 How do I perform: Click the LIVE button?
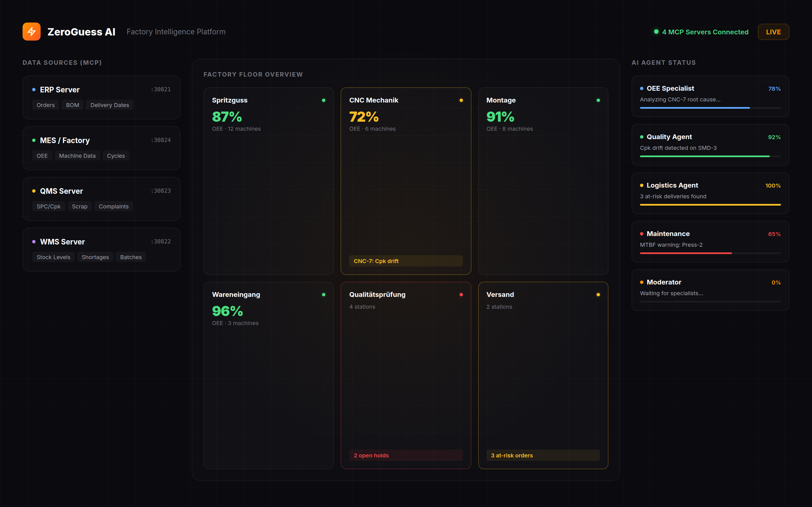coord(773,32)
